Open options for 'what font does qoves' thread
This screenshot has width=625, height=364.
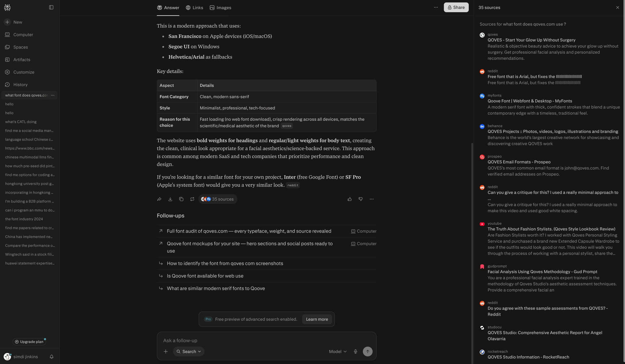pos(53,95)
